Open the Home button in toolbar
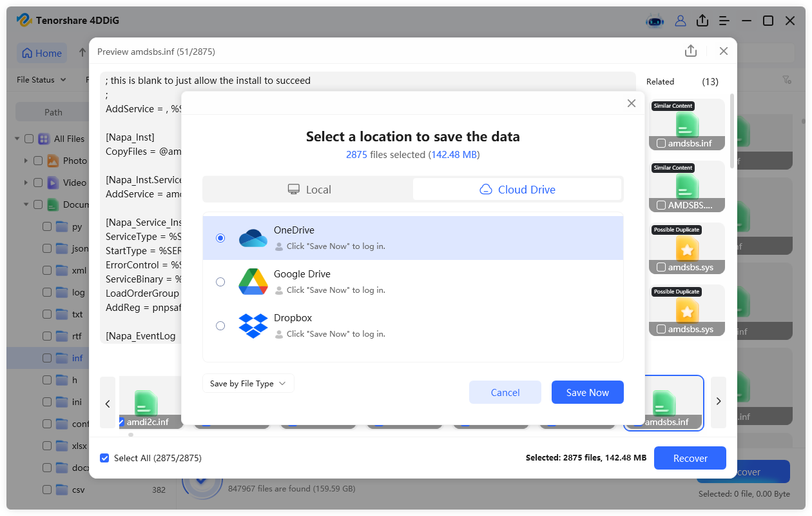Viewport: 812px width, 516px height. coord(42,53)
